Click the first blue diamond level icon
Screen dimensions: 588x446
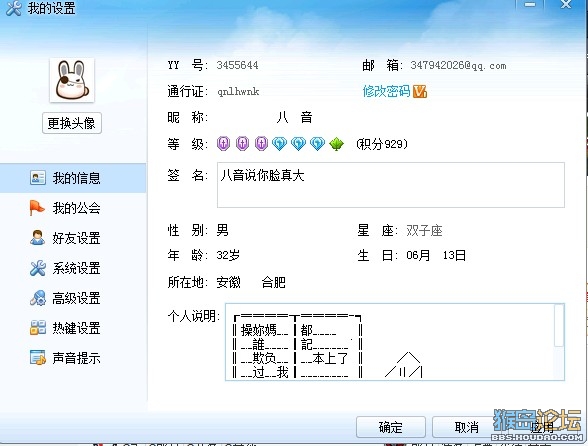point(279,144)
